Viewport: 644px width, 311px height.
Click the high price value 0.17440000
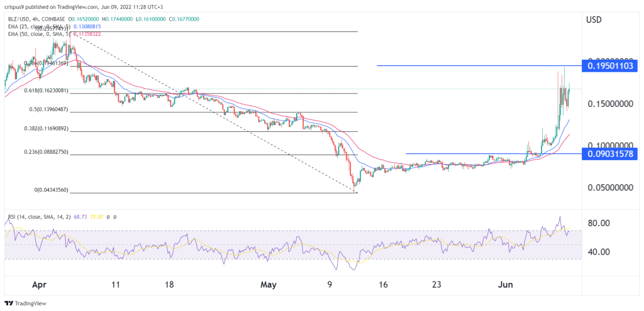tap(119, 19)
